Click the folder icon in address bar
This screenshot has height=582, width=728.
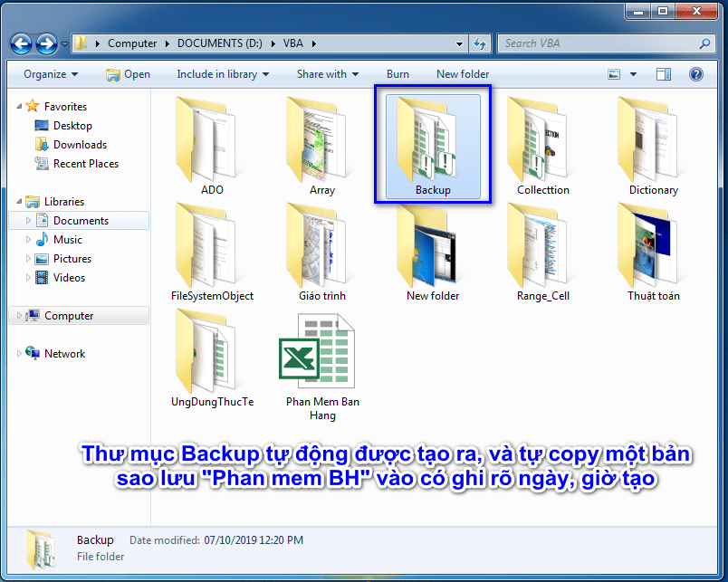tap(81, 43)
